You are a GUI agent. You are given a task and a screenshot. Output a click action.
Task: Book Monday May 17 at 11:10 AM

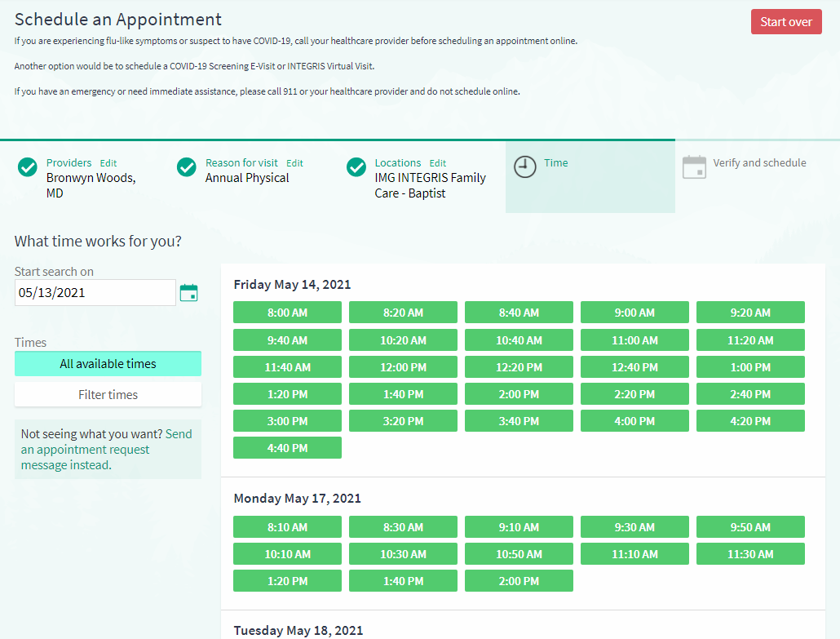pos(634,554)
